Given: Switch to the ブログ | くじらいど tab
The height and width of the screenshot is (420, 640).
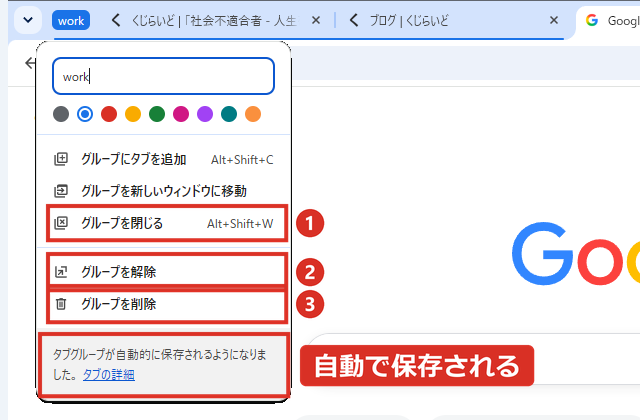Looking at the screenshot, I should tap(453, 20).
